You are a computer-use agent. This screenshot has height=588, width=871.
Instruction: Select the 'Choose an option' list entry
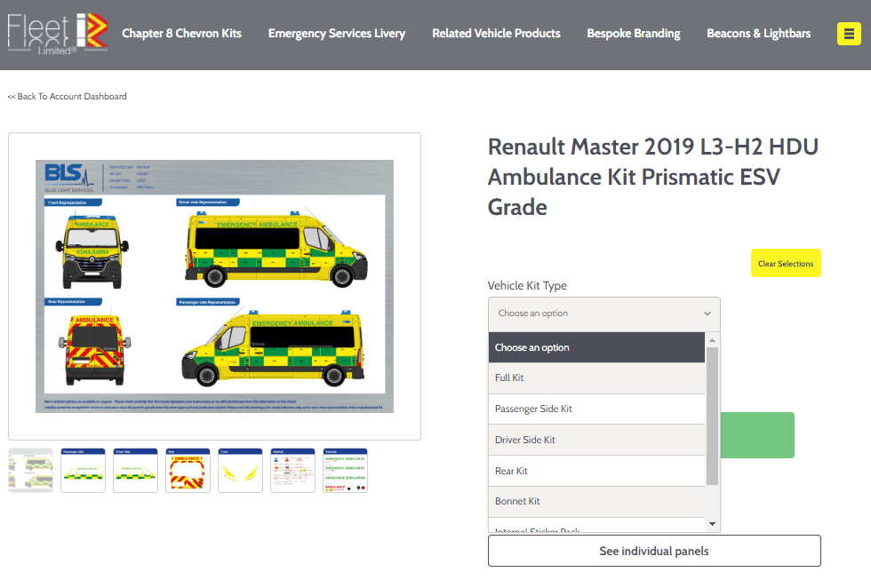coord(596,347)
